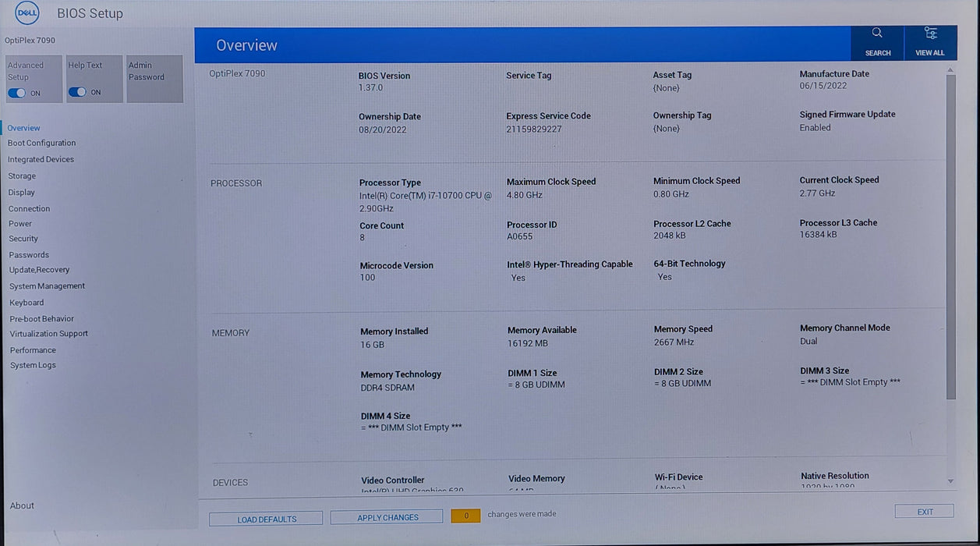Click the Memory Speed 2667 MHz value

coord(674,342)
